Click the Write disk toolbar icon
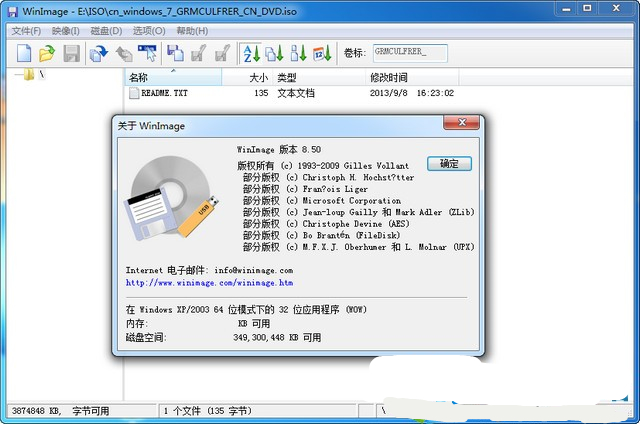This screenshot has width=640, height=424. tap(124, 53)
